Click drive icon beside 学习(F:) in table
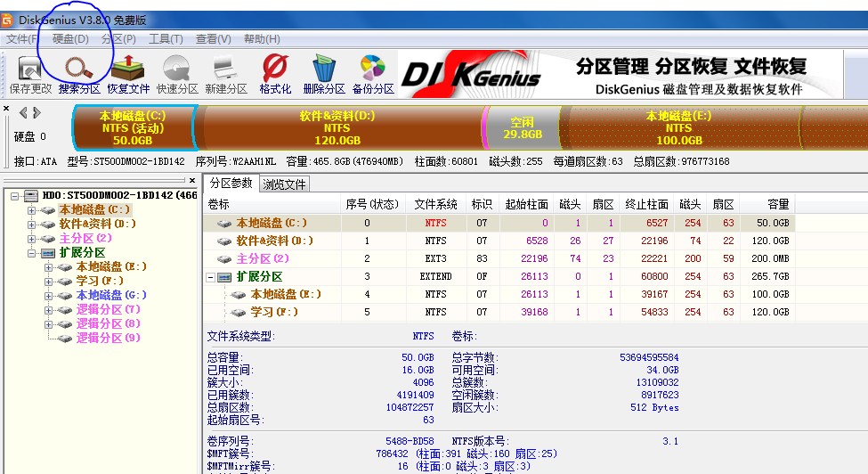The height and width of the screenshot is (474, 868). tap(238, 313)
